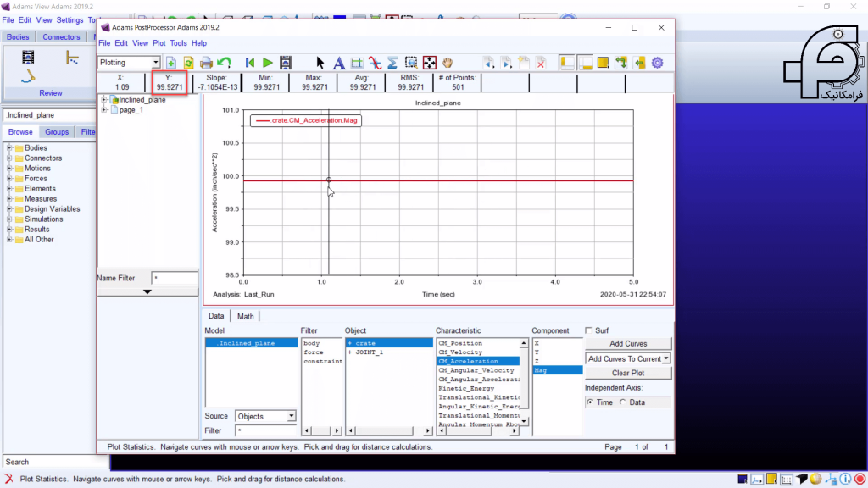Click the yellow shaded render sphere icon
This screenshot has height=488, width=868.
click(x=816, y=480)
